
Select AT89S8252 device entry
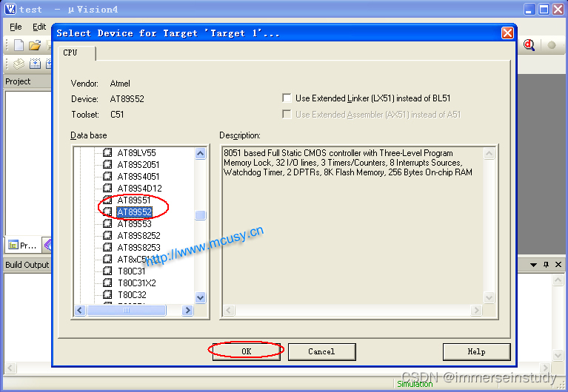coord(138,236)
